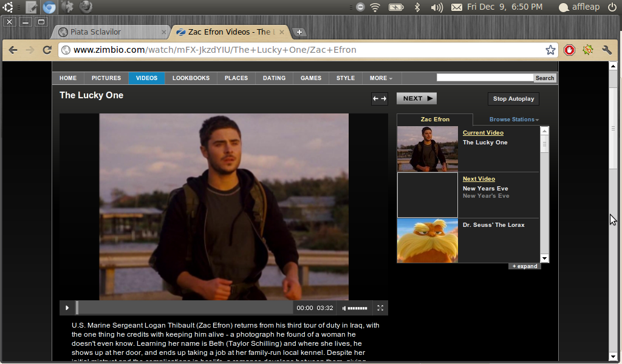Open the LOOKBOOKS section

191,78
